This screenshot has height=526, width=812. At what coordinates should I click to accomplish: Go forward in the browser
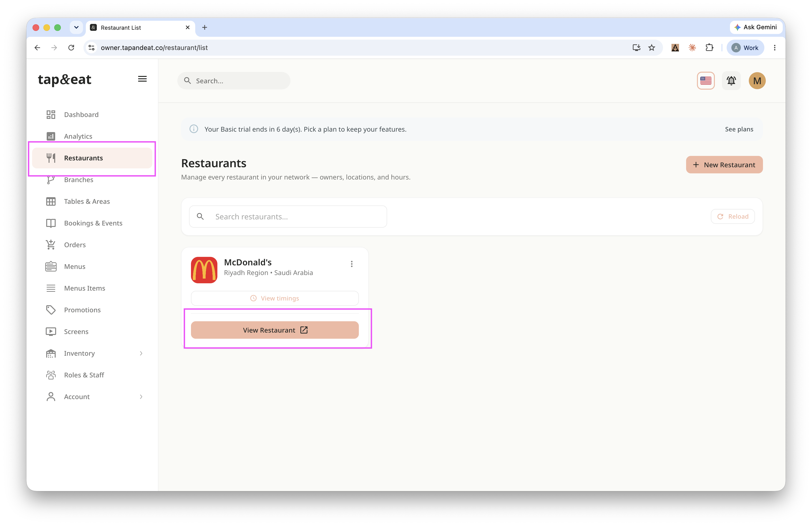pyautogui.click(x=54, y=48)
